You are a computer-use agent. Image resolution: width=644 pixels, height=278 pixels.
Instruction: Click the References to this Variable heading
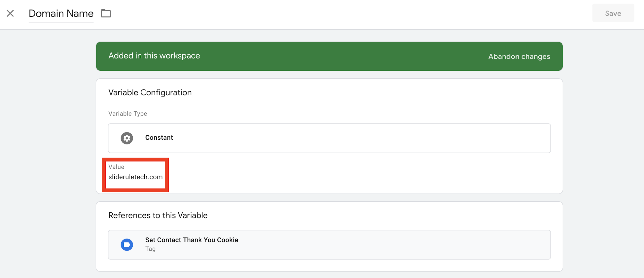(x=158, y=215)
